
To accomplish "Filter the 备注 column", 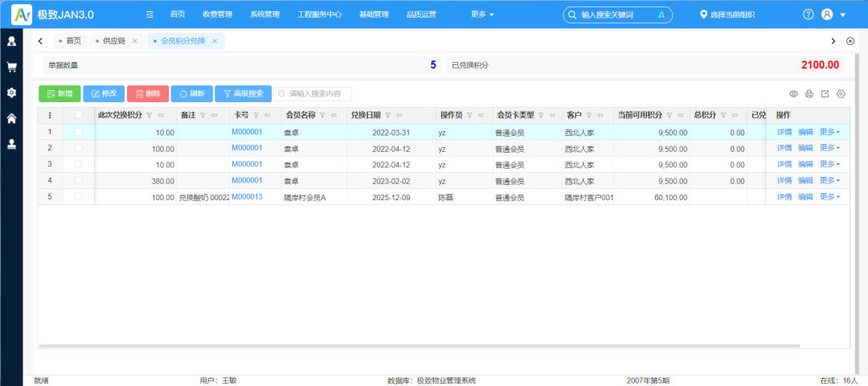I will click(x=203, y=115).
